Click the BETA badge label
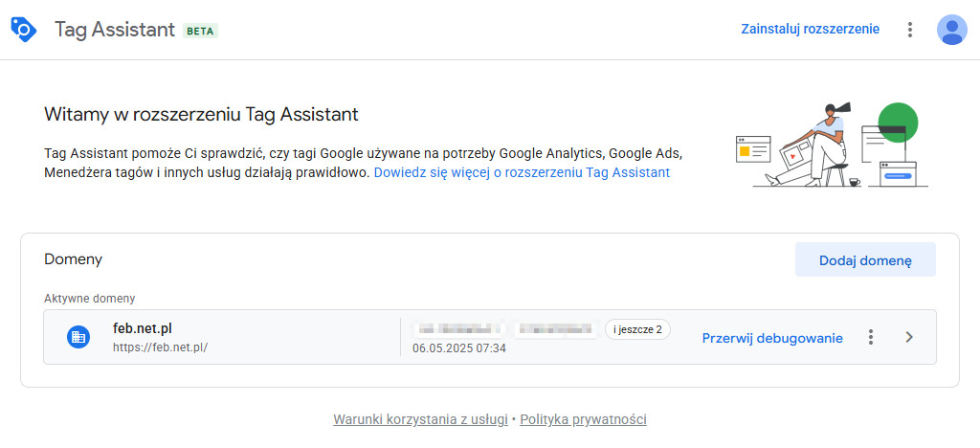The width and height of the screenshot is (980, 448). click(200, 31)
